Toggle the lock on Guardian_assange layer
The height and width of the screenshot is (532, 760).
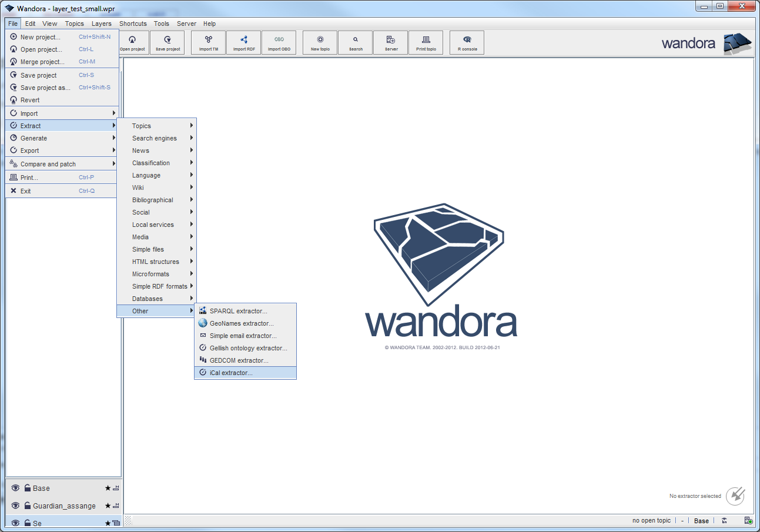27,506
